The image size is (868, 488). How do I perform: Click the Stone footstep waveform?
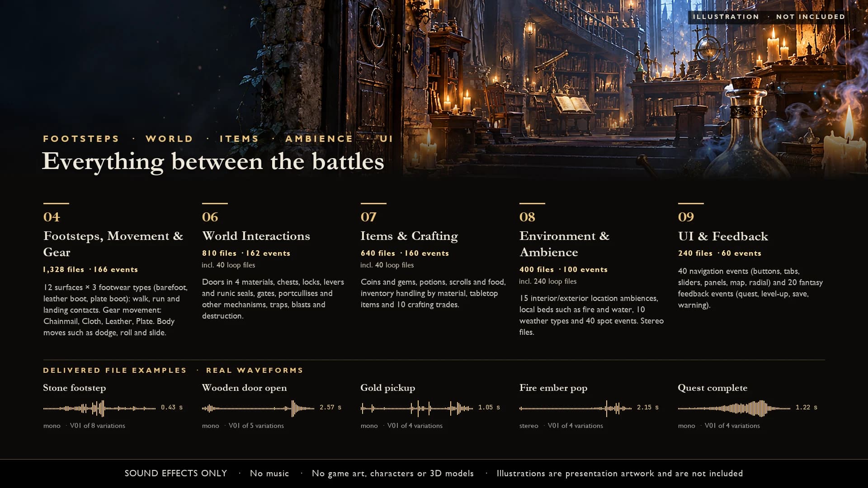point(99,408)
